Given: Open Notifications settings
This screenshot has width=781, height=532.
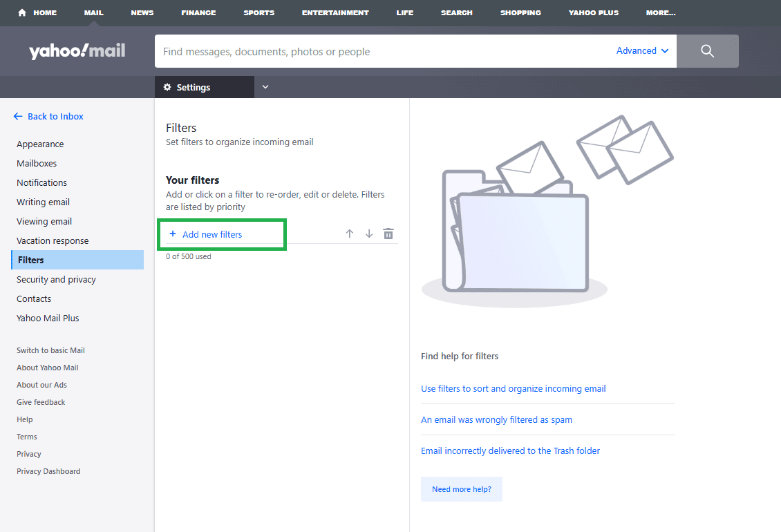Looking at the screenshot, I should (x=42, y=183).
